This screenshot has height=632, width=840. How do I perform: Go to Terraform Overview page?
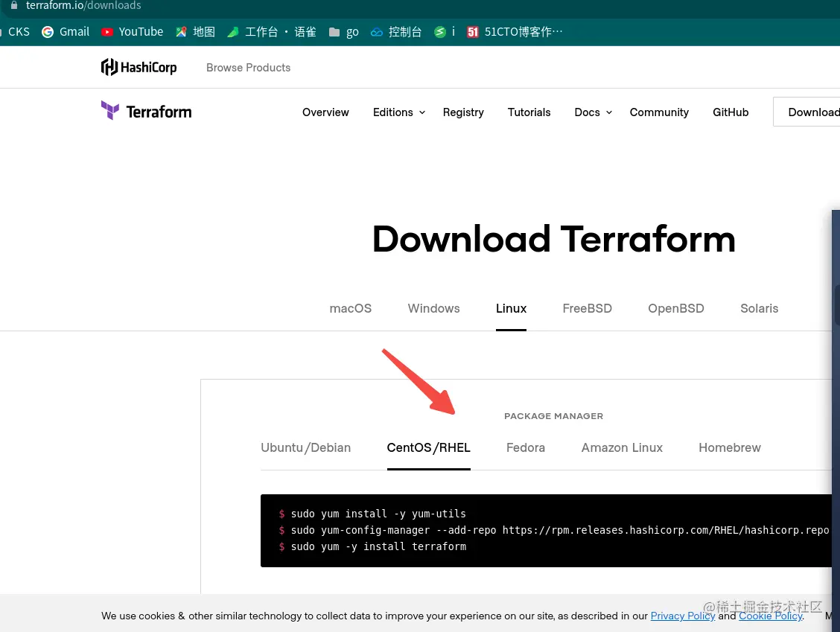(325, 112)
